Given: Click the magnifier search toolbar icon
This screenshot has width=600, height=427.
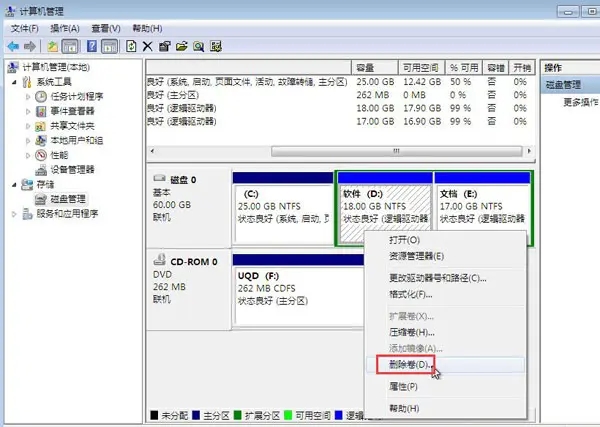Looking at the screenshot, I should 200,46.
